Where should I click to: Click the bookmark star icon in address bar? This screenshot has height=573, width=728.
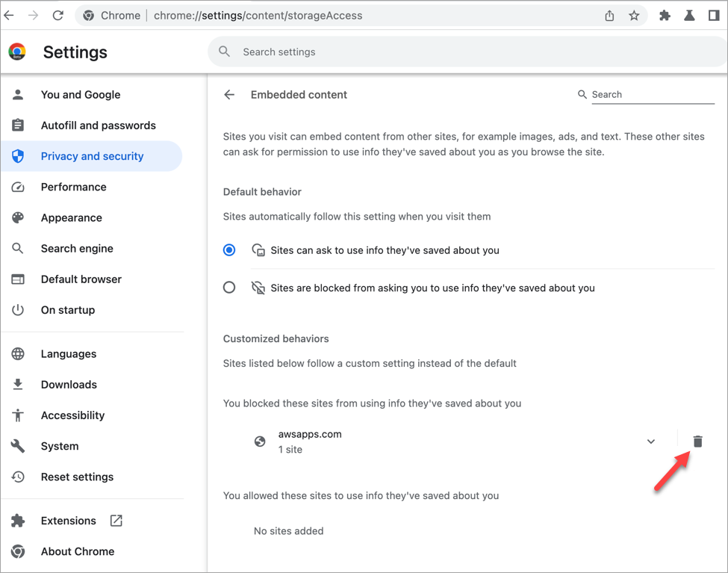634,16
